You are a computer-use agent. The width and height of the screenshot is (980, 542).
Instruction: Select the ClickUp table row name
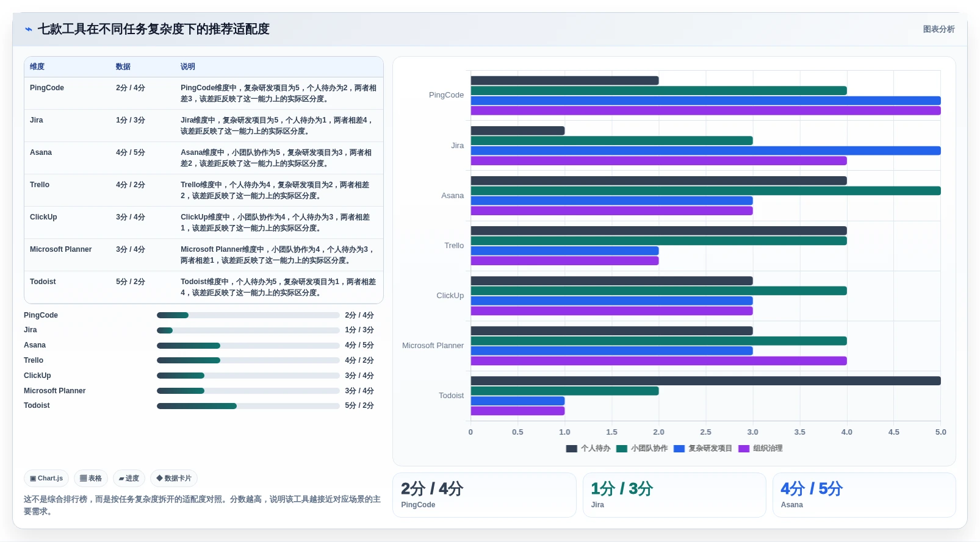[x=43, y=217]
